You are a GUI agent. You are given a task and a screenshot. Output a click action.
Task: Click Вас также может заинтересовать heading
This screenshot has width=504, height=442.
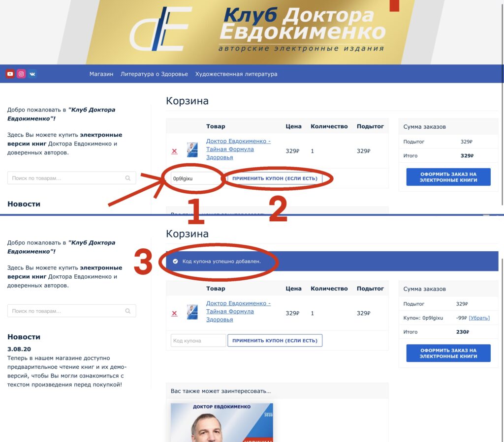tap(221, 391)
